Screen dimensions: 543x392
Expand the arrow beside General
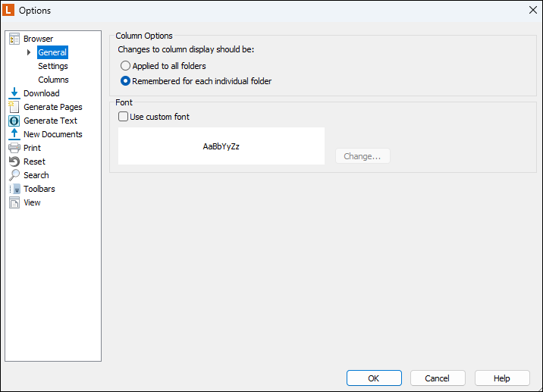(29, 52)
